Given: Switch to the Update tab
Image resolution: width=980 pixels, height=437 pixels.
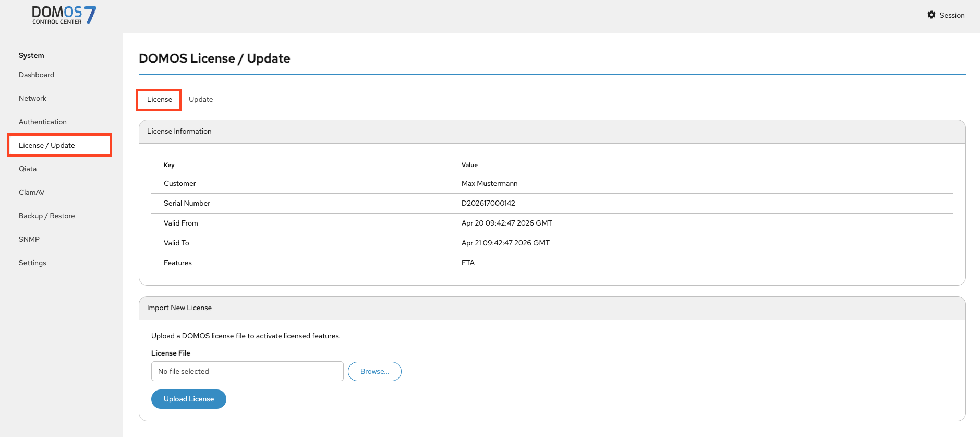Looking at the screenshot, I should [201, 99].
